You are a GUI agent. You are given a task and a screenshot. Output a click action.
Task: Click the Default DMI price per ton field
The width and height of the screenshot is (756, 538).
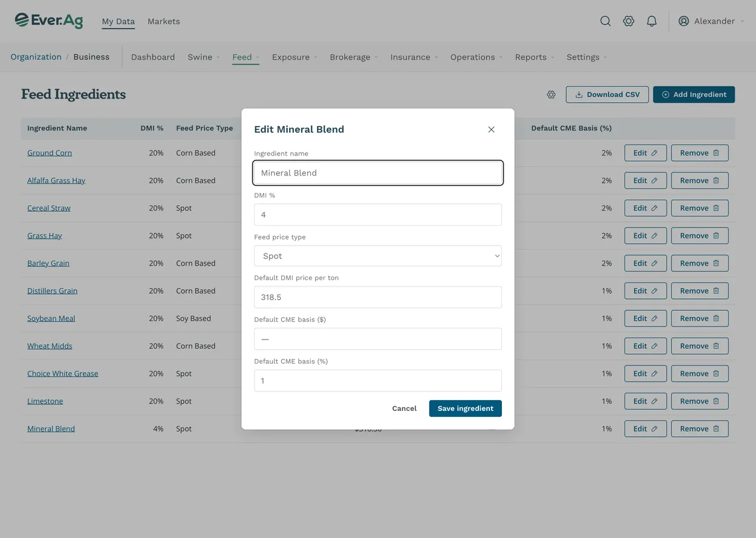378,297
